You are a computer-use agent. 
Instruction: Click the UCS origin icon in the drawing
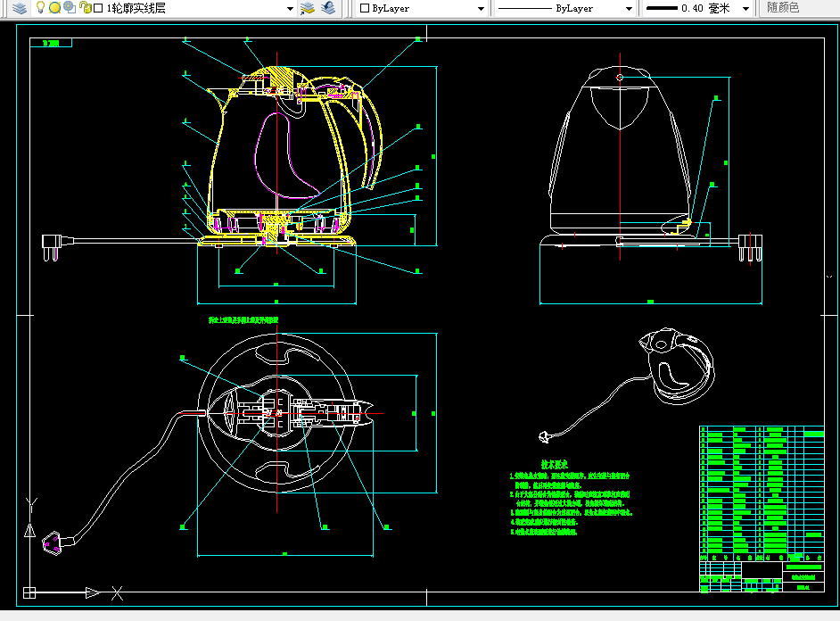pos(29,592)
